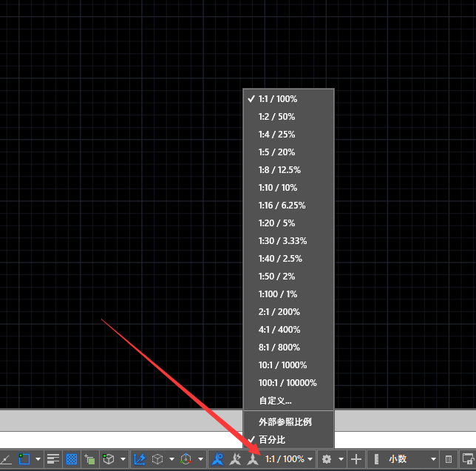Choose scale 1:100 / 1%
This screenshot has width=476, height=471.
288,294
